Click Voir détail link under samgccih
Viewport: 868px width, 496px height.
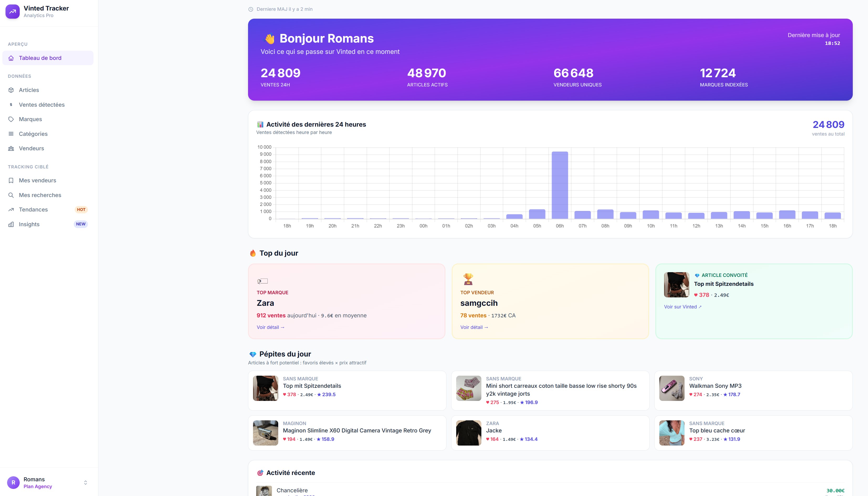pyautogui.click(x=474, y=327)
